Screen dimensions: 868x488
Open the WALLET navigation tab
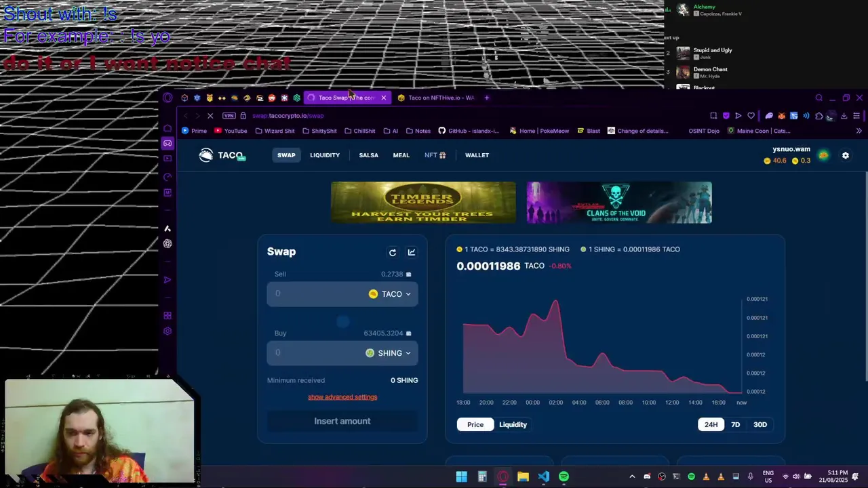click(477, 155)
